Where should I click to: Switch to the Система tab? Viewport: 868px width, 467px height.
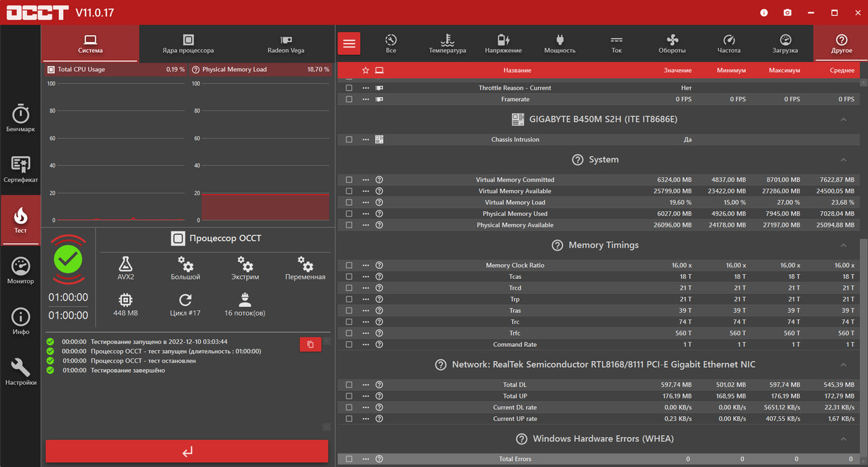click(90, 44)
